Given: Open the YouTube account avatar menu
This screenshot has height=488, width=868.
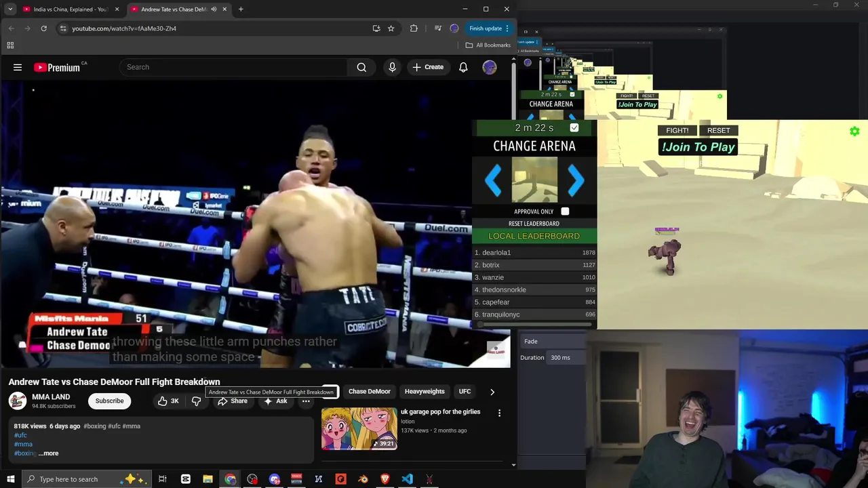Looking at the screenshot, I should coord(489,67).
